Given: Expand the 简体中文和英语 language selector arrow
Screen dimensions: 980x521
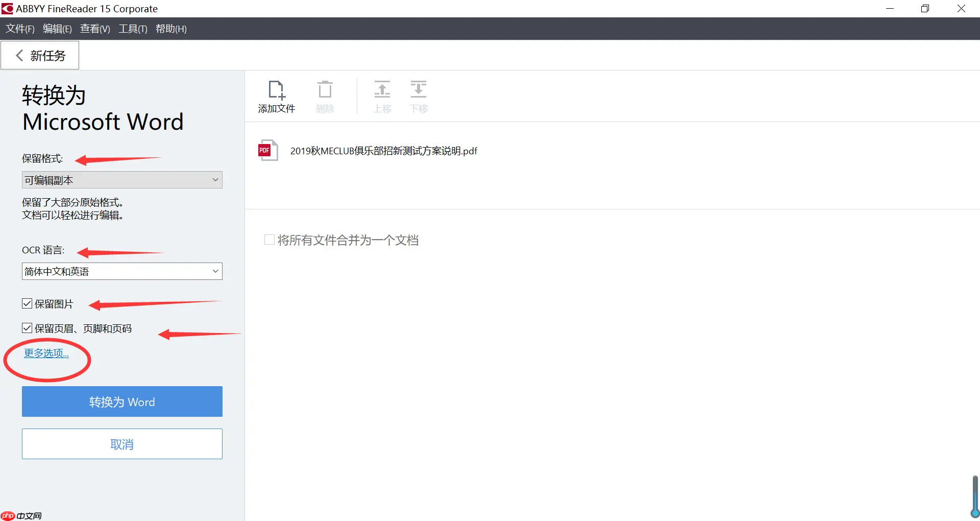Looking at the screenshot, I should tap(215, 271).
